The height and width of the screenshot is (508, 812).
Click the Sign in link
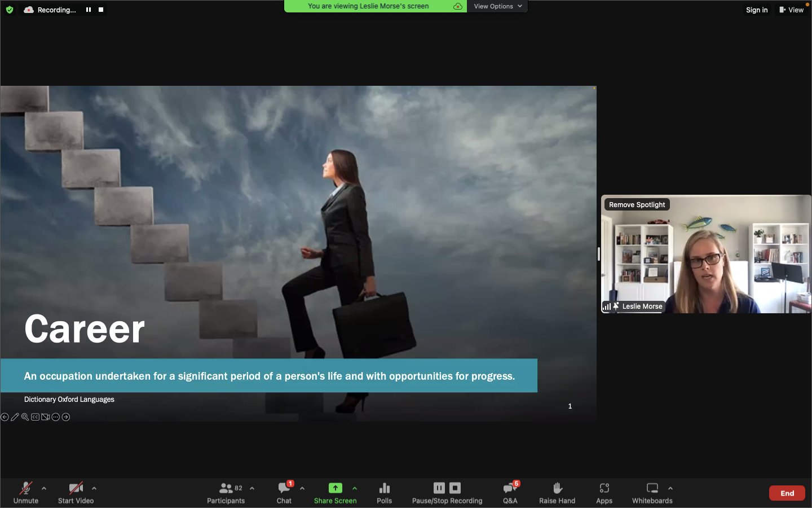757,10
